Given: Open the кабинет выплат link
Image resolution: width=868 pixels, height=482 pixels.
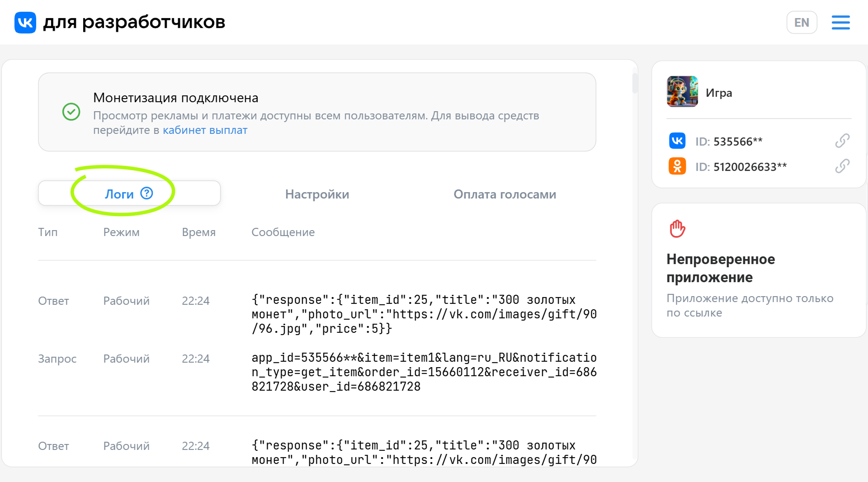Looking at the screenshot, I should coord(205,130).
